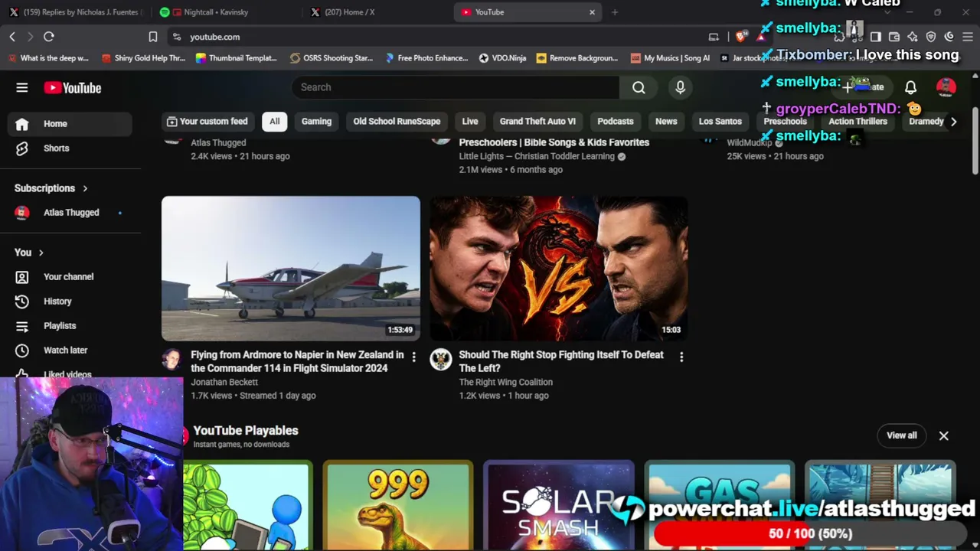Open History in the sidebar

point(70,302)
